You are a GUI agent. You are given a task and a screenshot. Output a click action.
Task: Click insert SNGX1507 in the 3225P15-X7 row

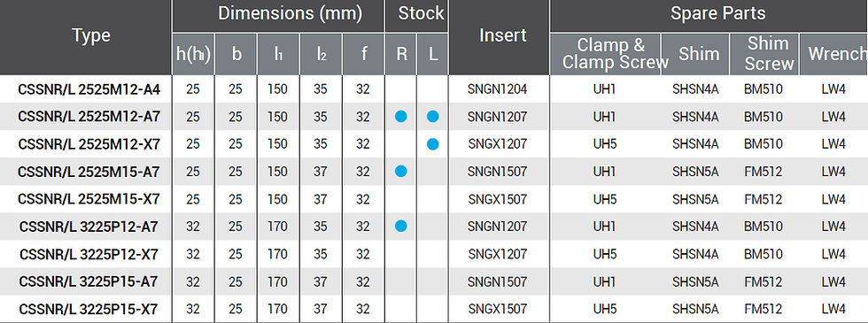click(497, 308)
